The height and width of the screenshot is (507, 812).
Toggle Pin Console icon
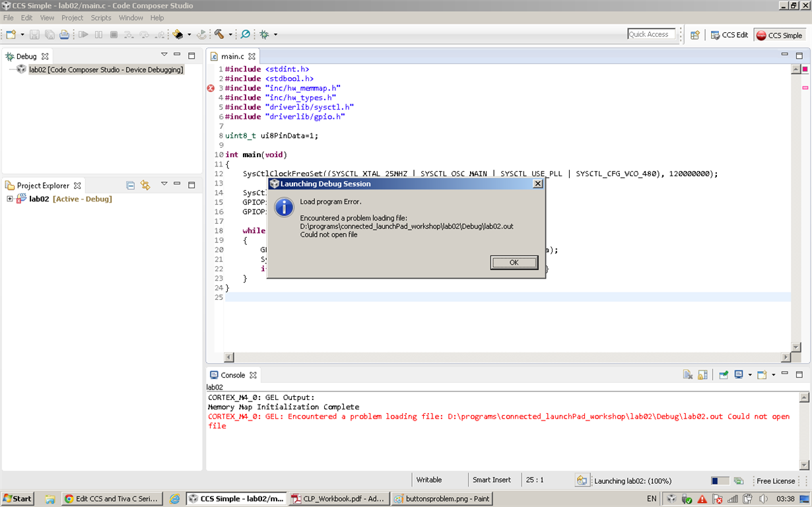coord(724,374)
